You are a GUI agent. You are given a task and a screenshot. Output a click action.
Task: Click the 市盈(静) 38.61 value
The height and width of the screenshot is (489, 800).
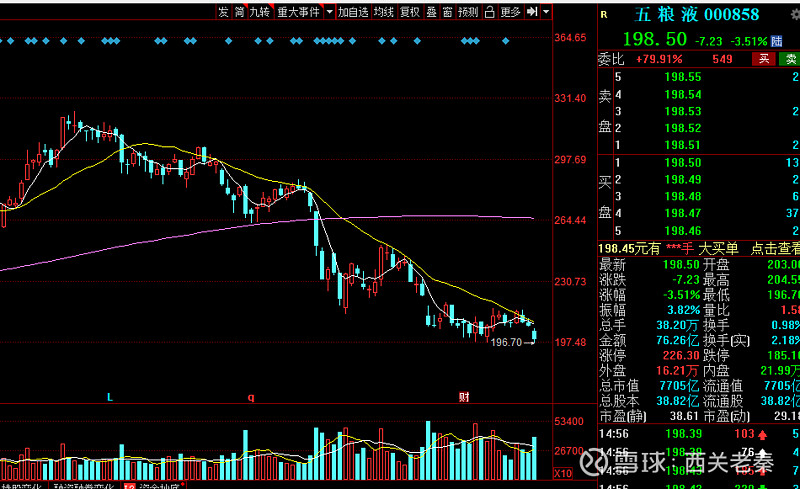click(x=684, y=416)
